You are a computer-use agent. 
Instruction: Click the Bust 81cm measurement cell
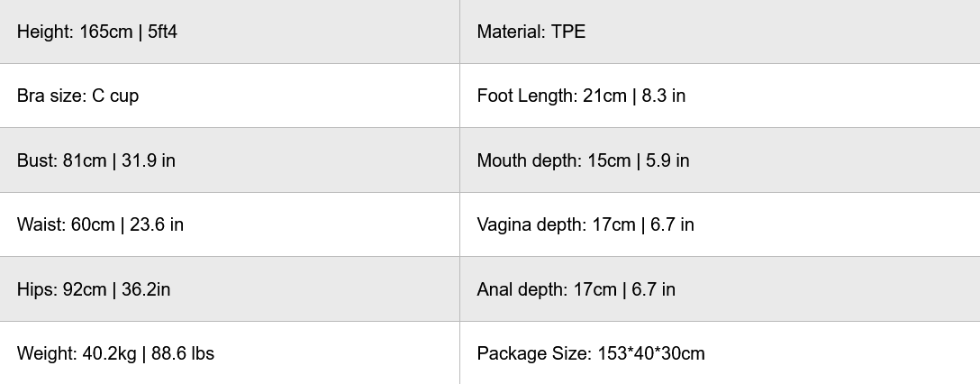click(229, 160)
